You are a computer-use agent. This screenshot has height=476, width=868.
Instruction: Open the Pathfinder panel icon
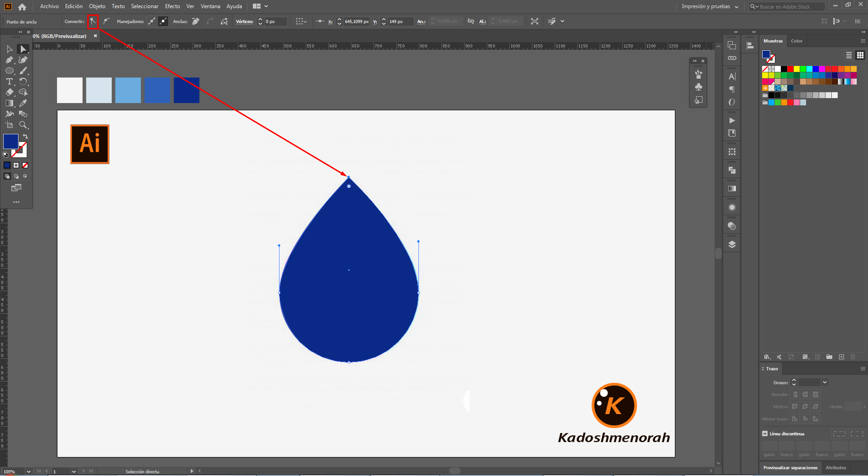pos(732,170)
